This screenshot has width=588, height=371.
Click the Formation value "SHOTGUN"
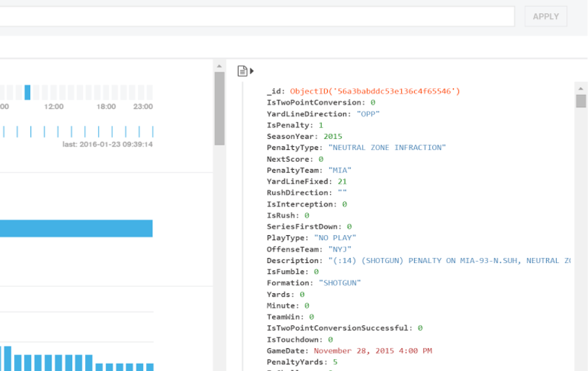340,283
